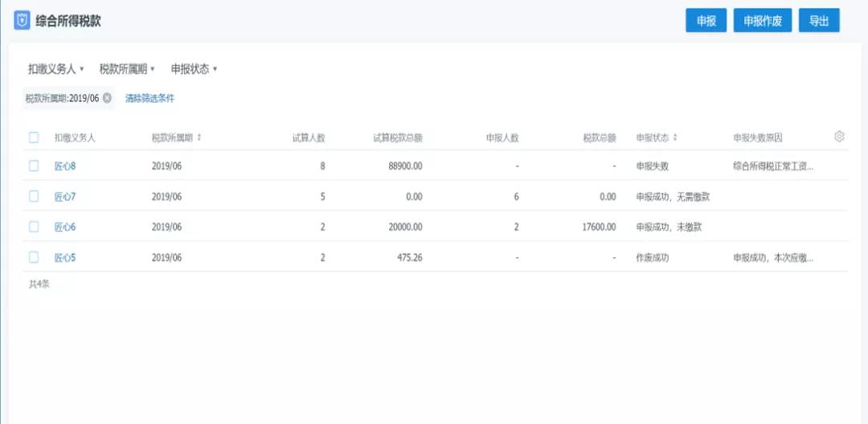Open the column settings gear icon
868x424 pixels.
click(839, 137)
